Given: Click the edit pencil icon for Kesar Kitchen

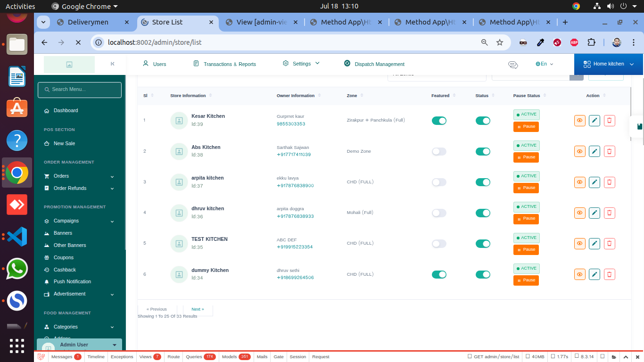Looking at the screenshot, I should pos(594,121).
